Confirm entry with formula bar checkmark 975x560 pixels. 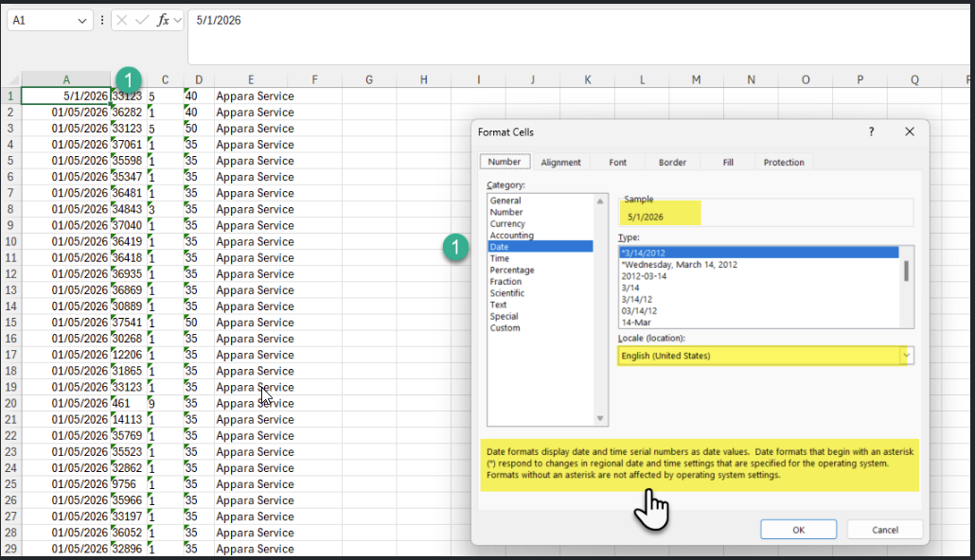[142, 21]
